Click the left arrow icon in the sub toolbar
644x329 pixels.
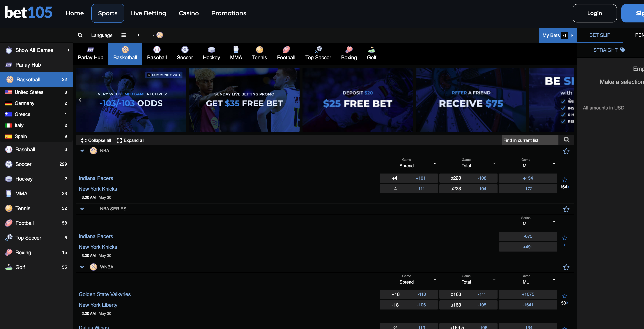point(139,35)
